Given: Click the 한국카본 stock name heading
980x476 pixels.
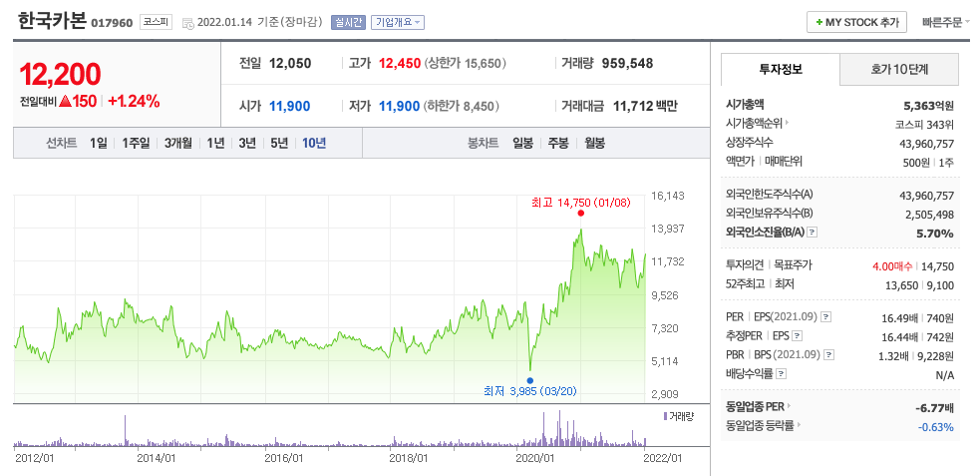Looking at the screenshot, I should [x=53, y=21].
